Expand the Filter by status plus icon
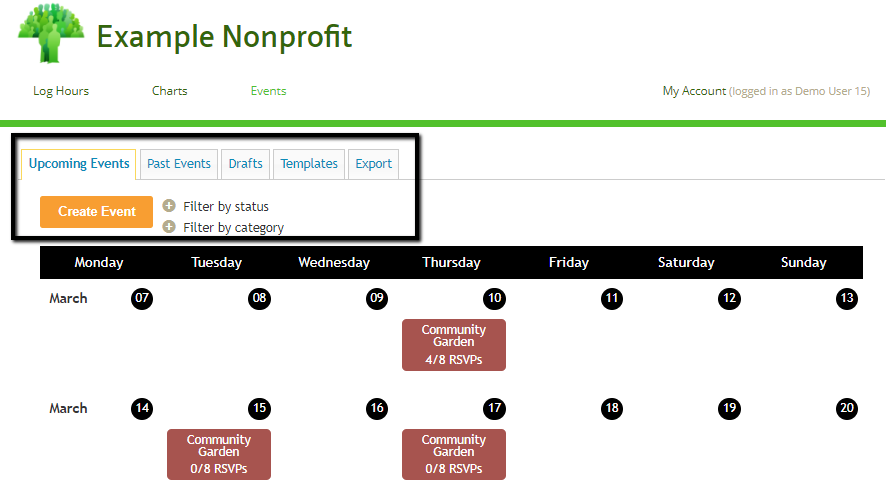 coord(169,206)
